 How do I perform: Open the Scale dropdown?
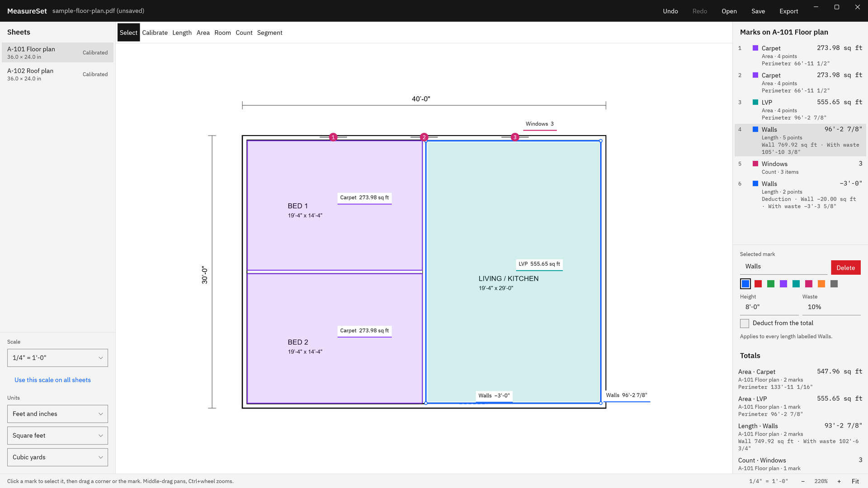57,358
